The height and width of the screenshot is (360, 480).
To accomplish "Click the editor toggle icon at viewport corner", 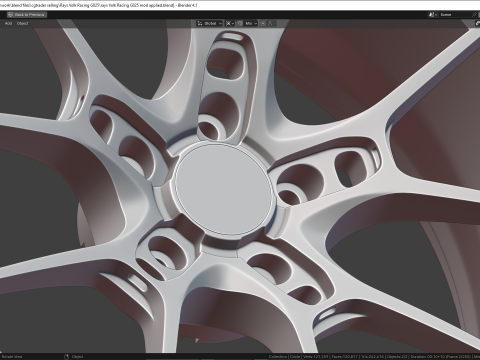I will click(477, 23).
